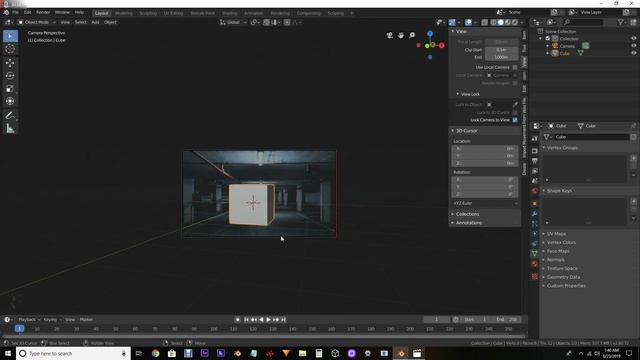Enable the Use Local Camera checkbox
The width and height of the screenshot is (640, 360).
tap(515, 67)
